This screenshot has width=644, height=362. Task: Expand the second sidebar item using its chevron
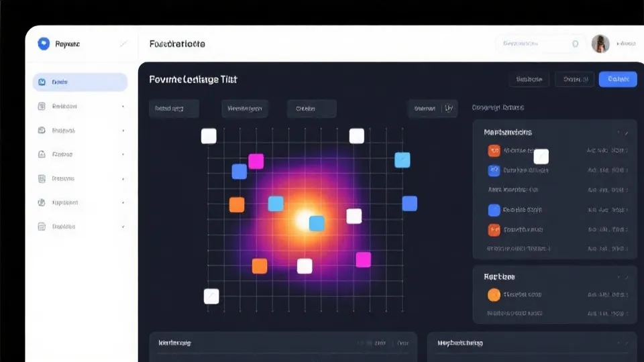[x=123, y=106]
